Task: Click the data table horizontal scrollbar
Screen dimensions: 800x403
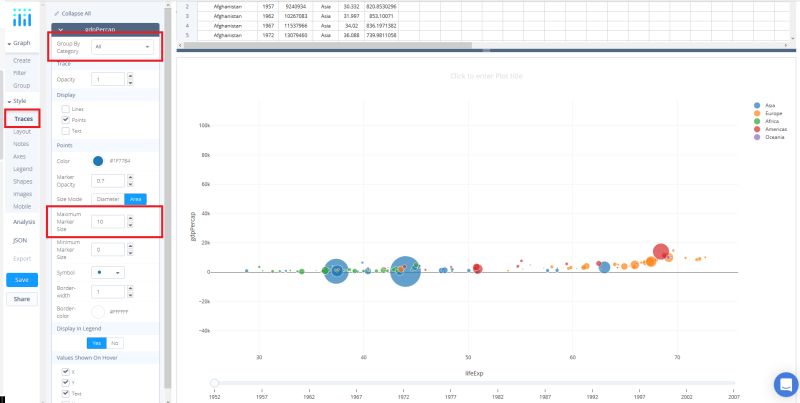Action: tap(328, 45)
